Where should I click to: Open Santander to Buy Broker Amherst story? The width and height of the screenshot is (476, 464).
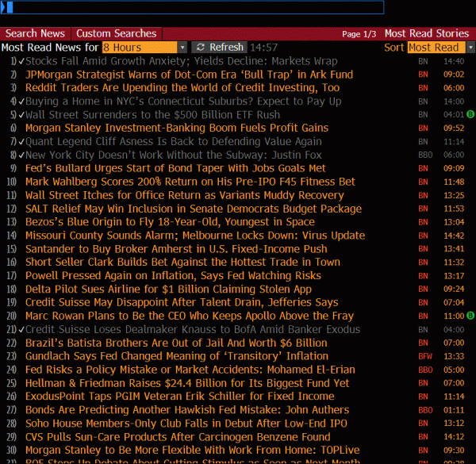[176, 249]
